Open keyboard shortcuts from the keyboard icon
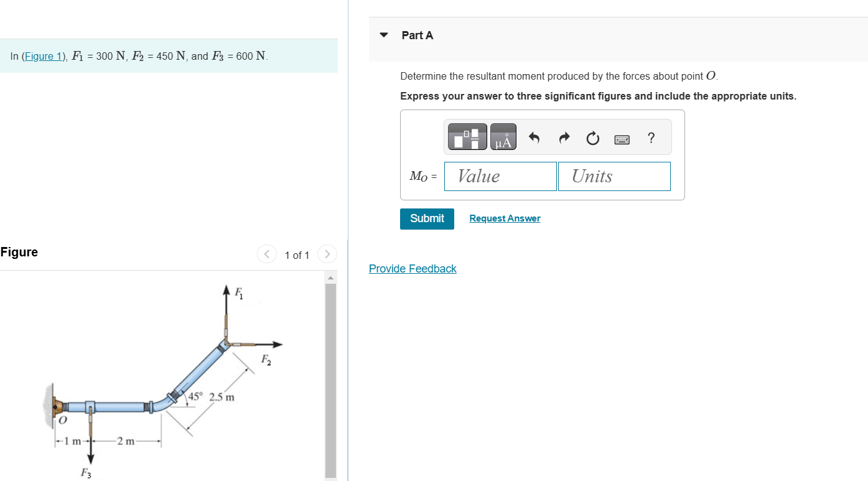 (622, 138)
